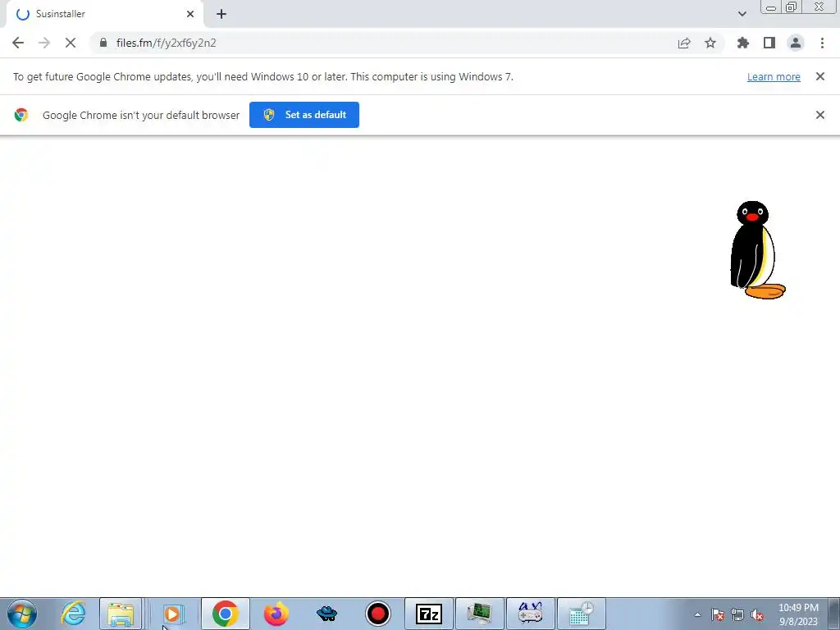Go back to the previous page
The width and height of the screenshot is (840, 630).
pyautogui.click(x=18, y=43)
